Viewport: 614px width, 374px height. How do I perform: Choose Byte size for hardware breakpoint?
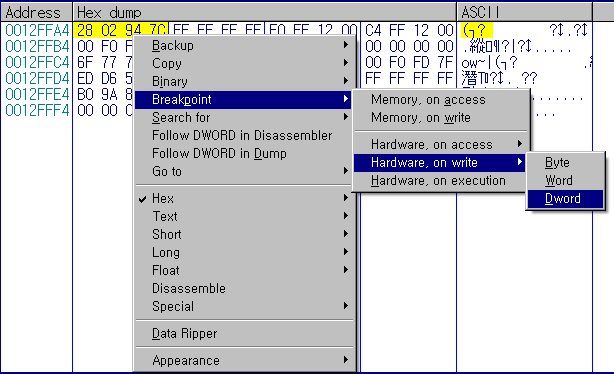[x=565, y=163]
